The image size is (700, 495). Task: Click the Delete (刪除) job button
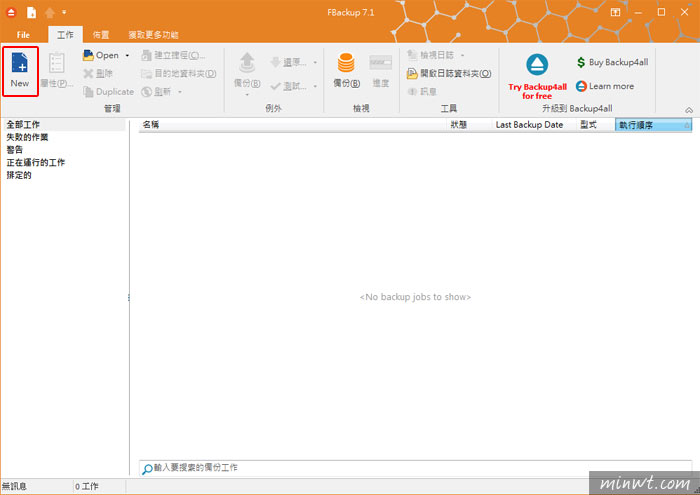(98, 74)
